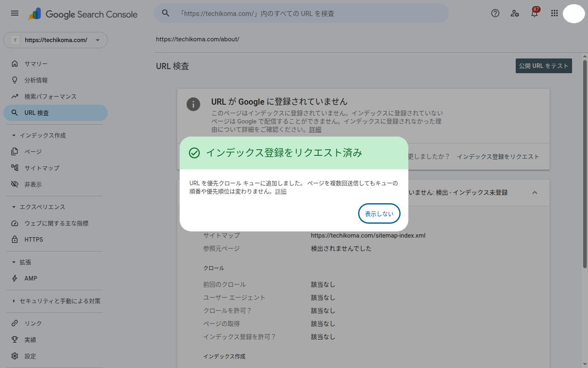
Task: Click the lock icon beside HTTPS
Action: pyautogui.click(x=15, y=239)
